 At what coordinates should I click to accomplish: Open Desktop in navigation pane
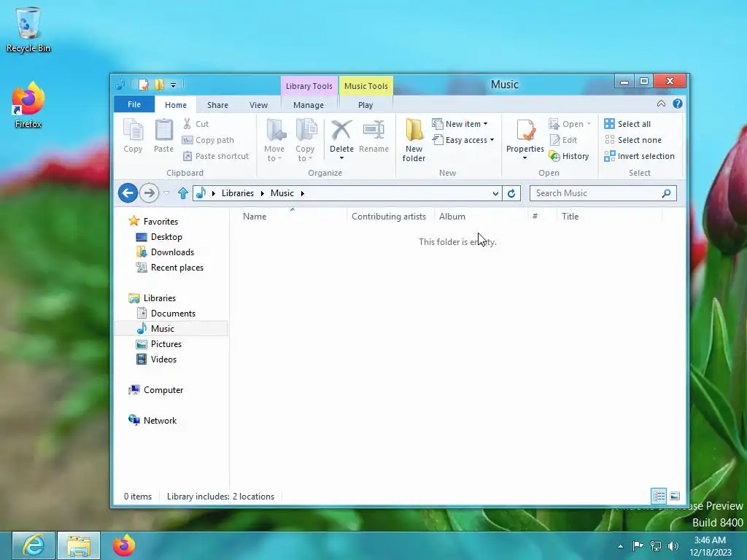159,237
